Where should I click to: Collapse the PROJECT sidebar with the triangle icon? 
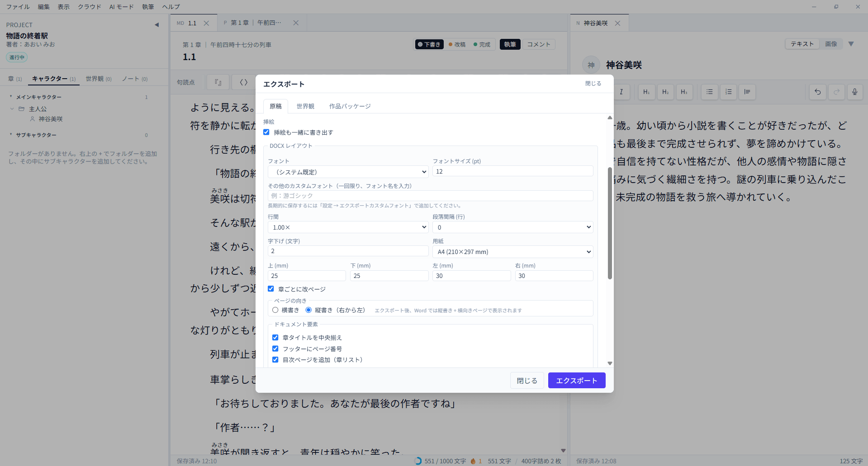tap(157, 25)
